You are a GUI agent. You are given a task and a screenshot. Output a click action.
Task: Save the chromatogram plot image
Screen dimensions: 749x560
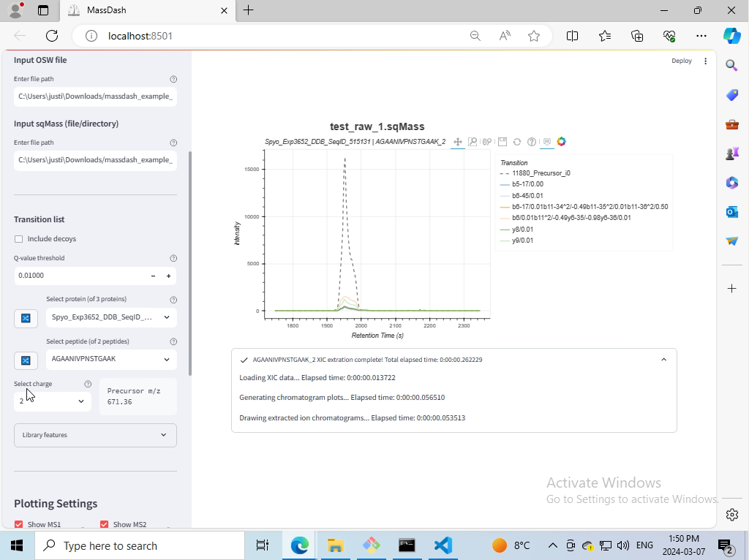[502, 142]
